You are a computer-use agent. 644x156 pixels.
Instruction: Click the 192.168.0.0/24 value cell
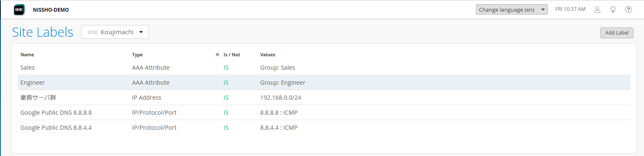click(x=280, y=98)
